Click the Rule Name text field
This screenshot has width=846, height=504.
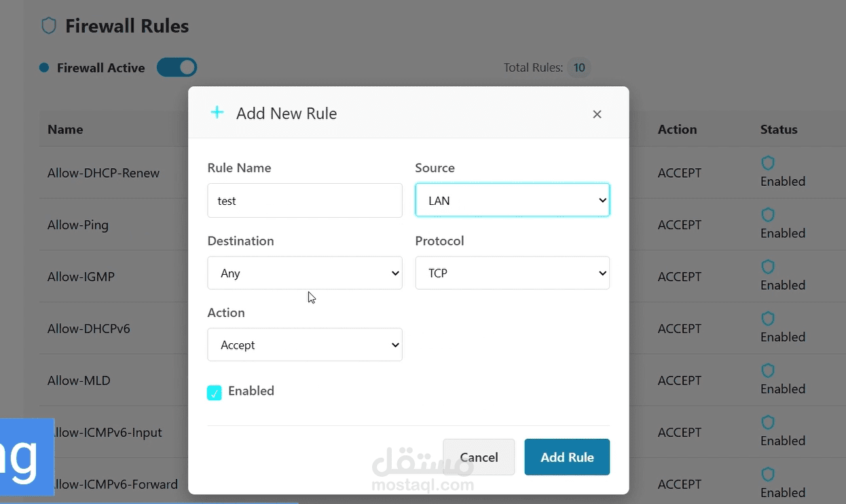tap(304, 200)
